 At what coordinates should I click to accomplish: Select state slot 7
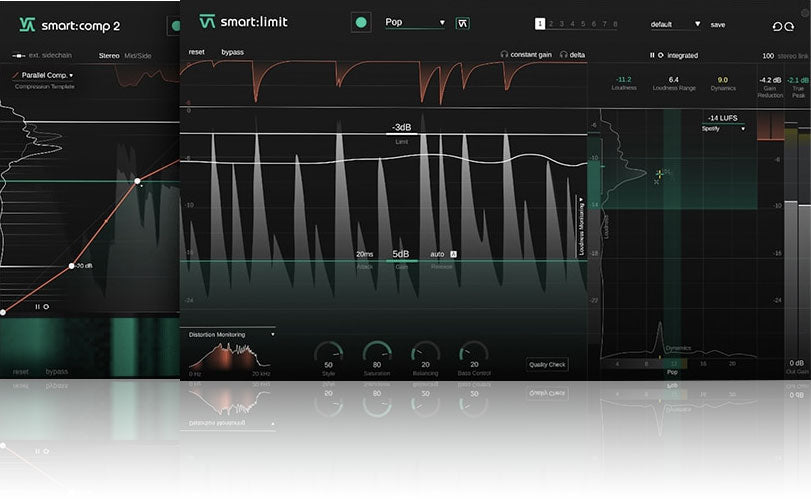click(x=604, y=24)
